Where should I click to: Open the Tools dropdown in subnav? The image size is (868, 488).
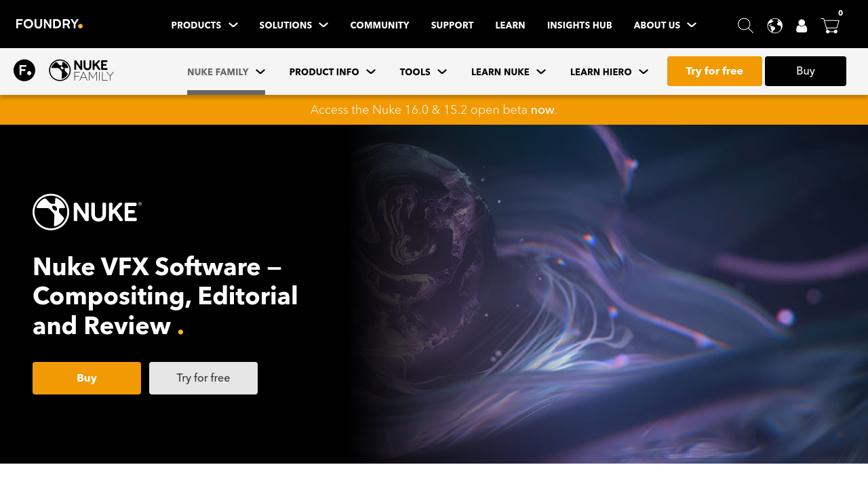tap(423, 72)
